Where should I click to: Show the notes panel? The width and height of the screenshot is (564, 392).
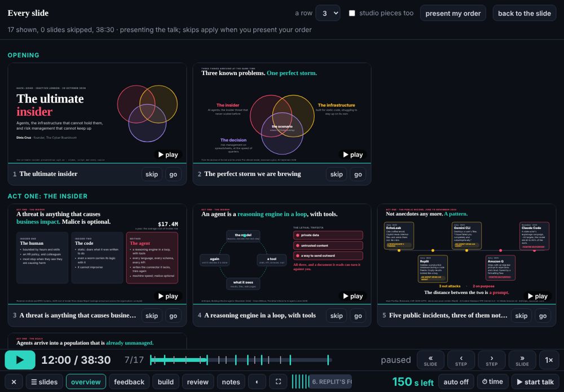(x=231, y=382)
